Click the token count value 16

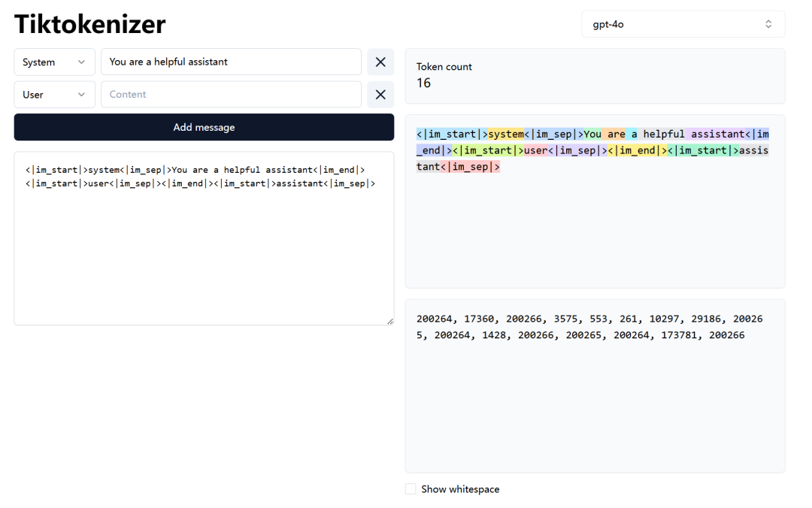tap(423, 83)
